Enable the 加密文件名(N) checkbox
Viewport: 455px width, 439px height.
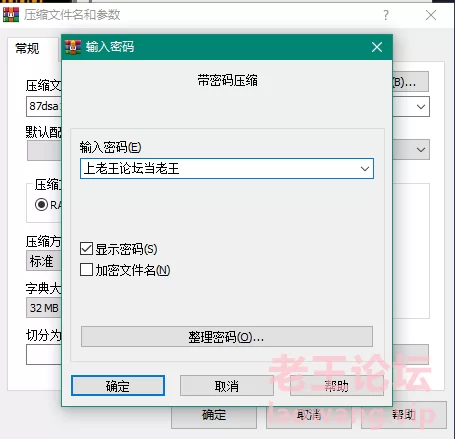86,269
